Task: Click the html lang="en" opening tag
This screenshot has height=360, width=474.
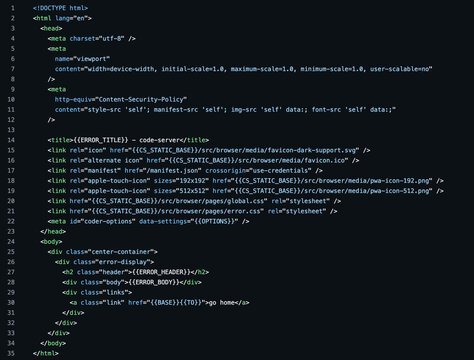Action: (62, 18)
